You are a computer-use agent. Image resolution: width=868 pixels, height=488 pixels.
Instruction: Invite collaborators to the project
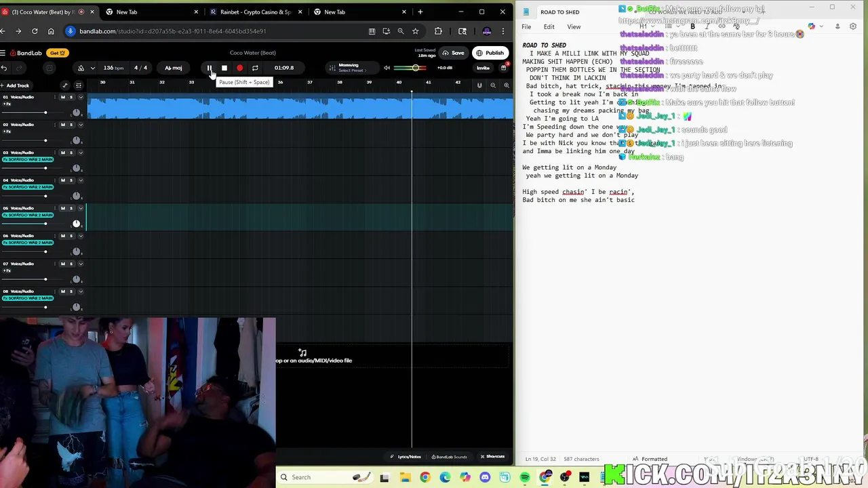point(483,68)
